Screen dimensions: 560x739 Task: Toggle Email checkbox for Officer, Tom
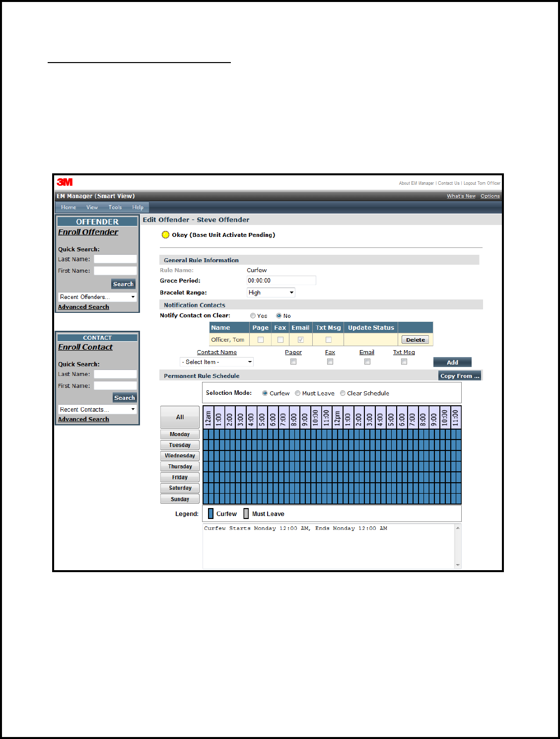click(x=300, y=340)
